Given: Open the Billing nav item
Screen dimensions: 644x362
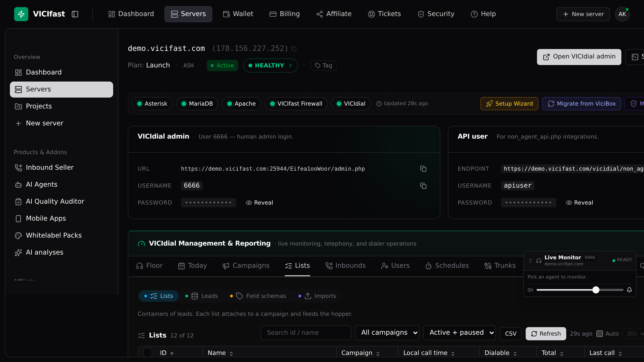Looking at the screenshot, I should pos(285,14).
